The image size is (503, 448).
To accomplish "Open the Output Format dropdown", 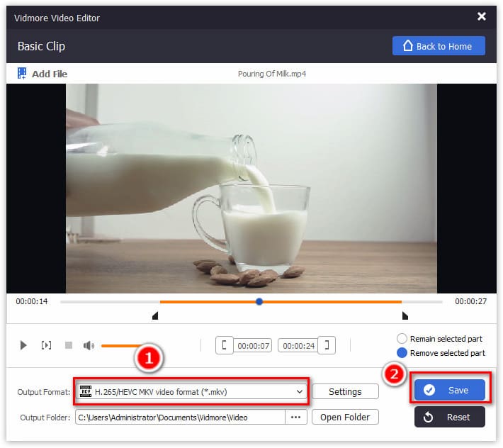I will click(191, 391).
